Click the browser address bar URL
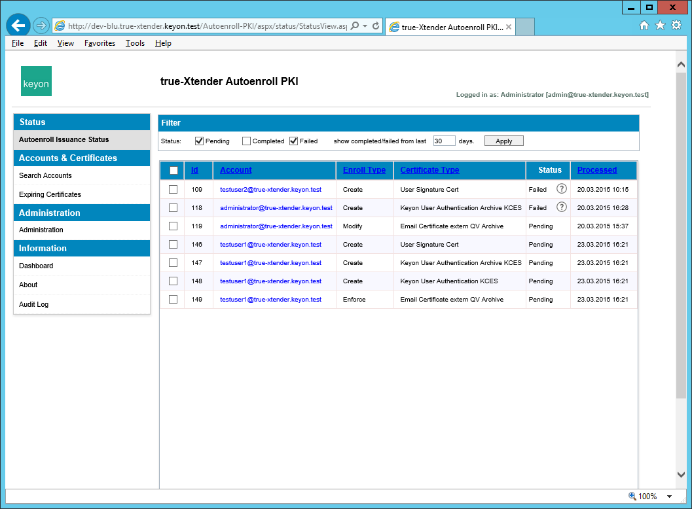 (207, 26)
